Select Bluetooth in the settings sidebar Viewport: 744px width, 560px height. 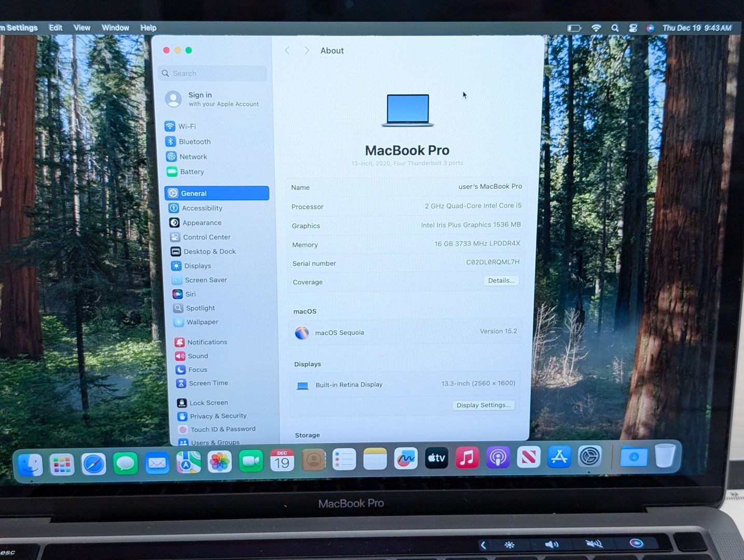tap(194, 142)
